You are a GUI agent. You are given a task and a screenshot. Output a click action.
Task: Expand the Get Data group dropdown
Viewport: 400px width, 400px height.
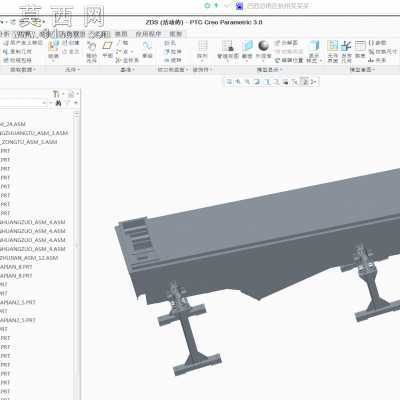point(22,69)
